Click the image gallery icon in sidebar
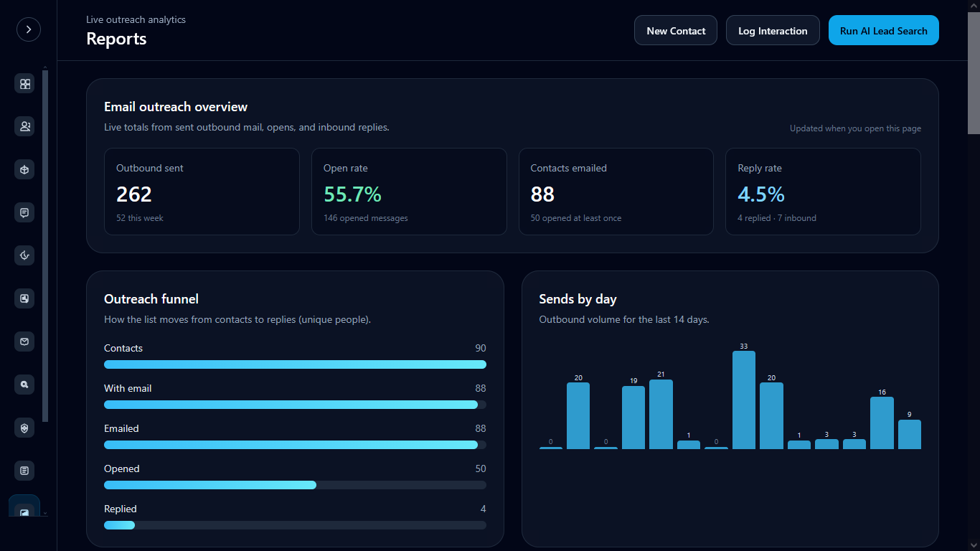The height and width of the screenshot is (551, 980). [x=25, y=299]
